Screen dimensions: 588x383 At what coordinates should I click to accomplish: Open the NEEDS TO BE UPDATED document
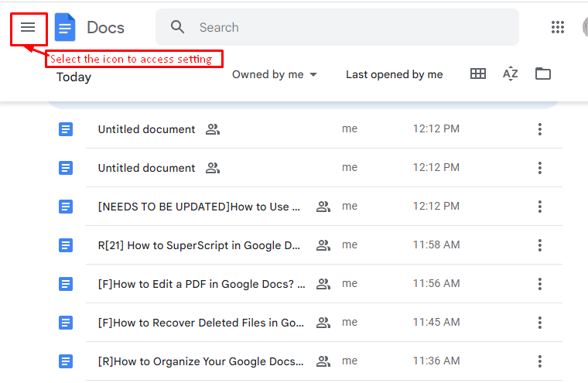click(x=199, y=207)
